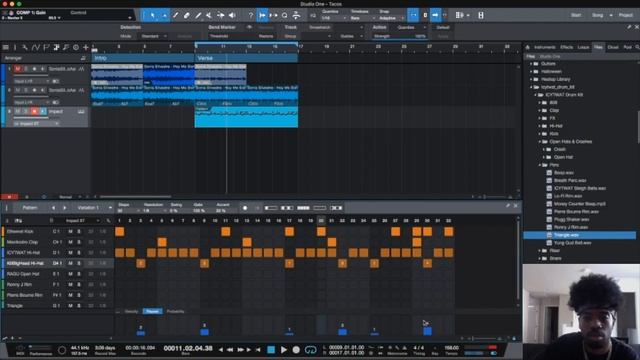Screen dimensions: 640x360
Task: Click the browser search magnifier icon
Action: 637,47
